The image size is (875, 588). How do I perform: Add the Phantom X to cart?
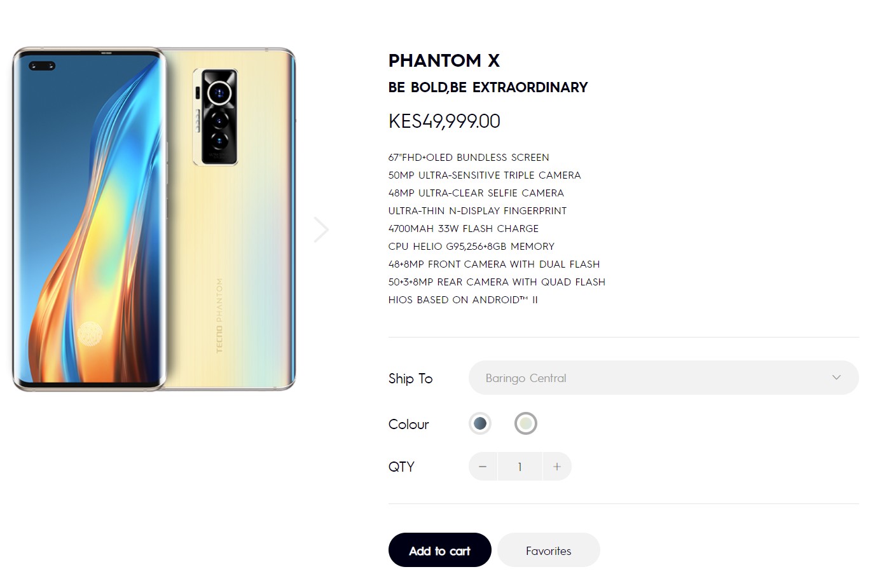tap(439, 550)
